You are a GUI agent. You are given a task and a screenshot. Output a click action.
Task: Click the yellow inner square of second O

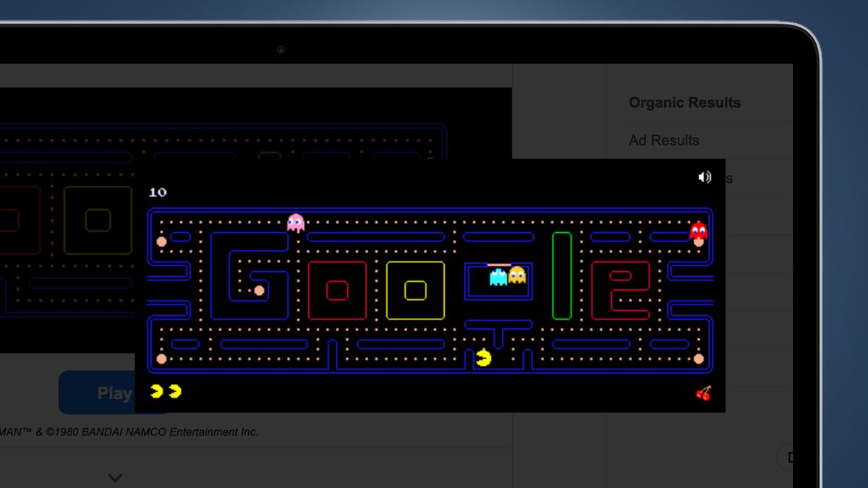pos(415,291)
